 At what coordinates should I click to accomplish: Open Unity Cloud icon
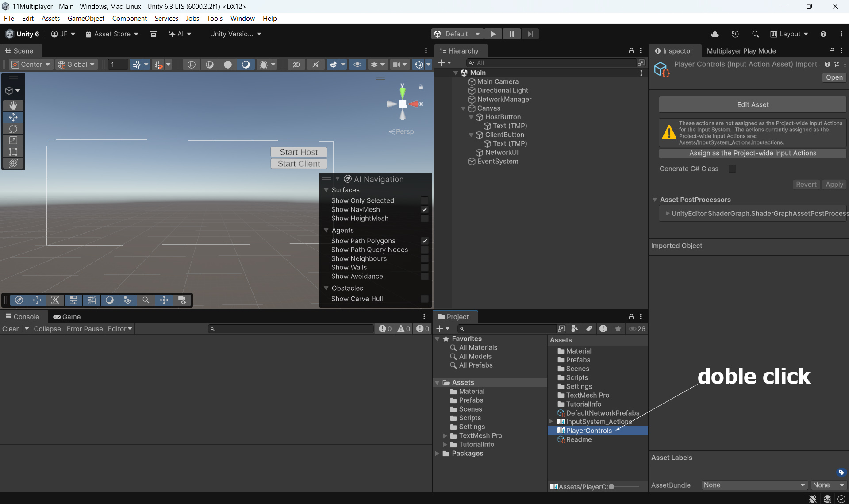click(715, 34)
